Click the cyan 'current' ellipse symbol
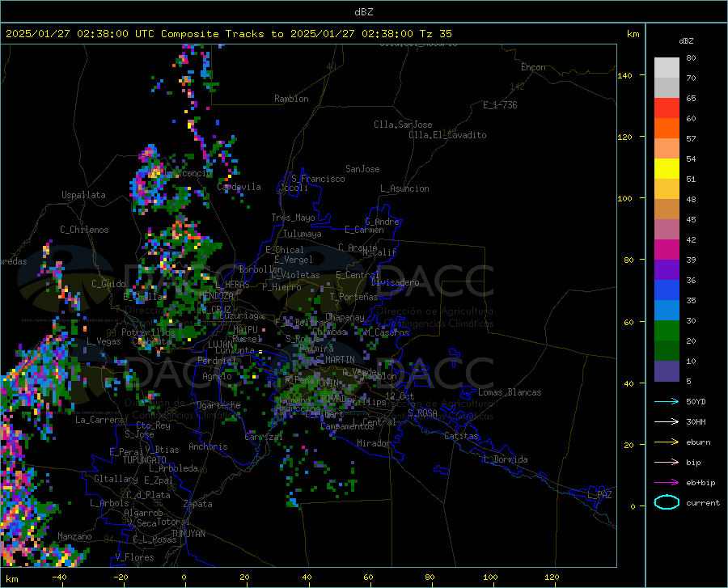 (x=667, y=502)
